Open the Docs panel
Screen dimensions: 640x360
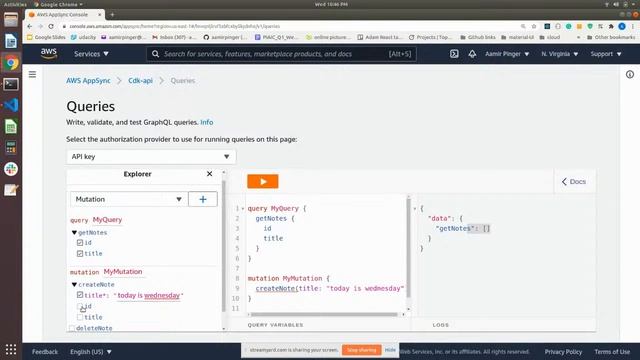574,182
